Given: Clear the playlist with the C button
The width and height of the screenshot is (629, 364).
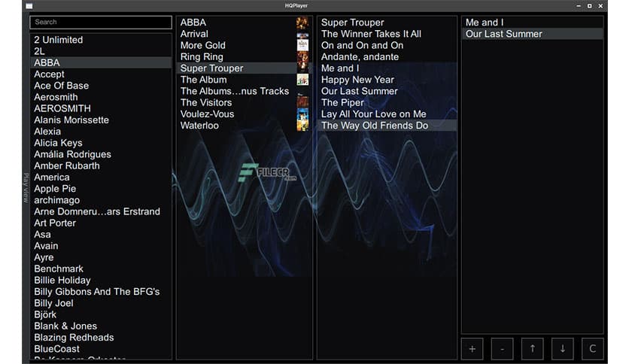Looking at the screenshot, I should coord(592,349).
